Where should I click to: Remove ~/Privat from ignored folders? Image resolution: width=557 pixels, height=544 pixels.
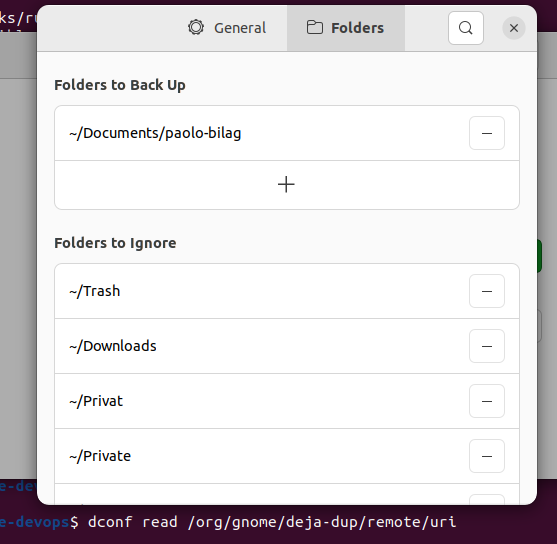pyautogui.click(x=487, y=401)
